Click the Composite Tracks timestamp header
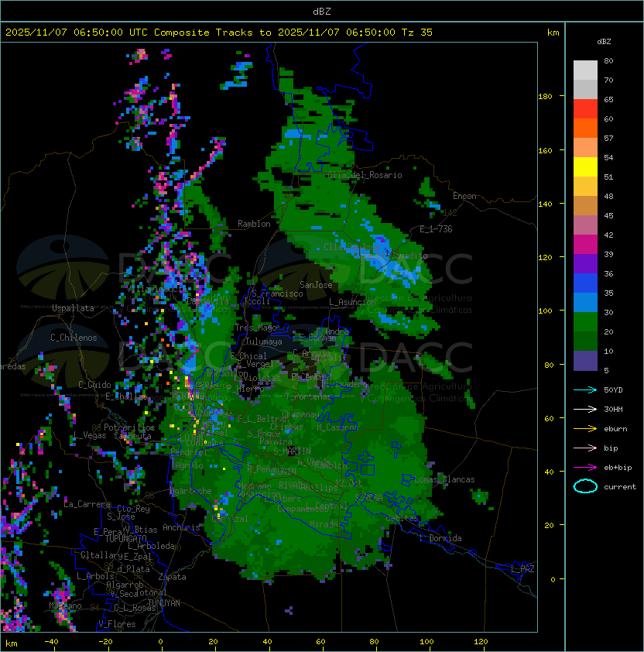Viewport: 644px width, 652px height. coord(219,33)
